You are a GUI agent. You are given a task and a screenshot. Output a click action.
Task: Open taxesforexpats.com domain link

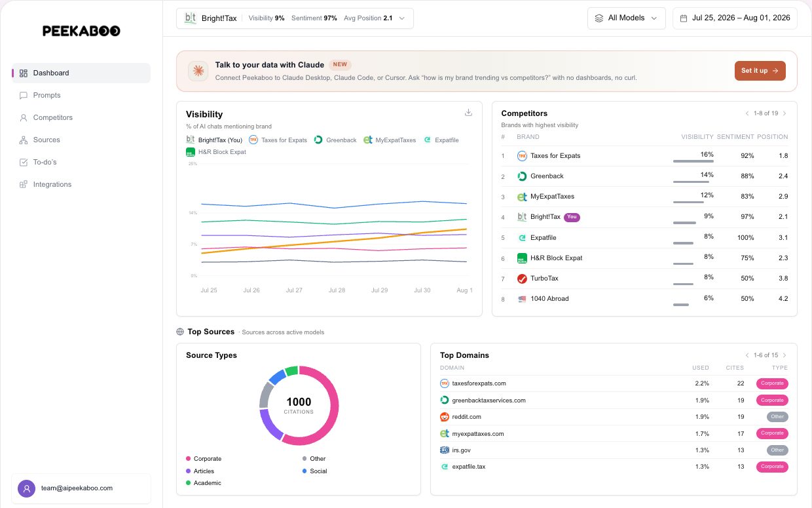[479, 383]
